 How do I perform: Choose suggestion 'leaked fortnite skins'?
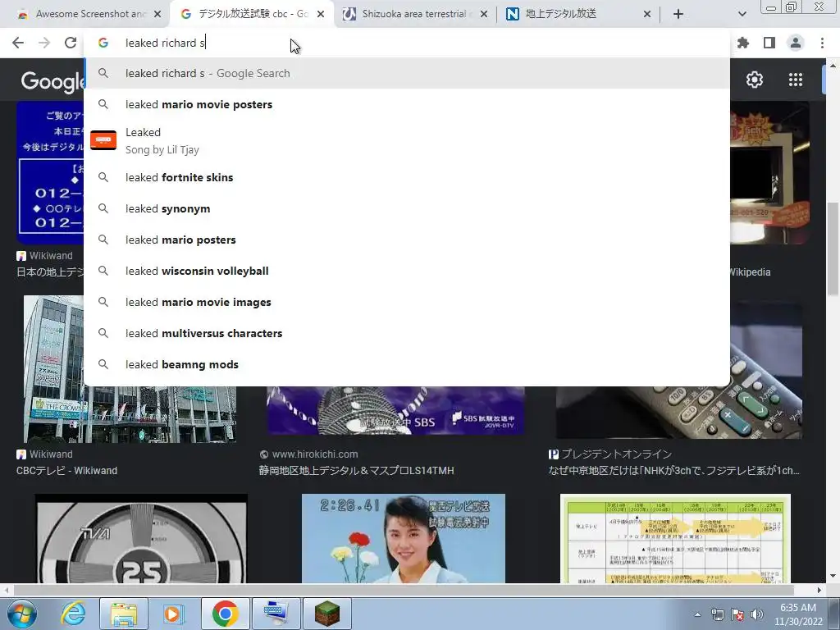(x=407, y=177)
